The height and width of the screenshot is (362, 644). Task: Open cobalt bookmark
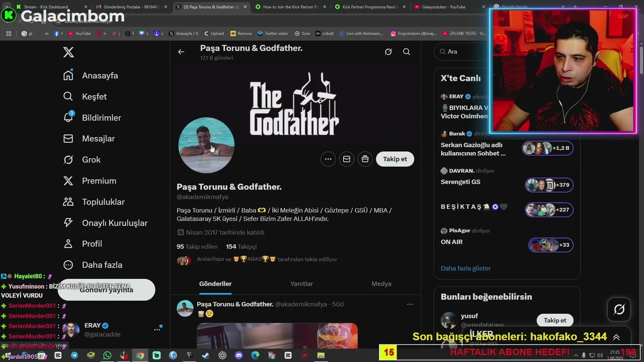click(325, 34)
